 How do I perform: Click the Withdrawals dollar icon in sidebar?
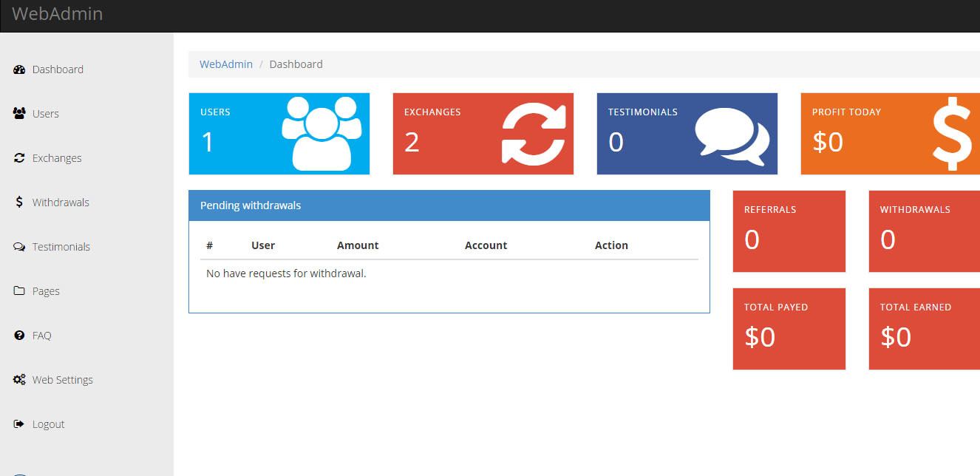[19, 203]
